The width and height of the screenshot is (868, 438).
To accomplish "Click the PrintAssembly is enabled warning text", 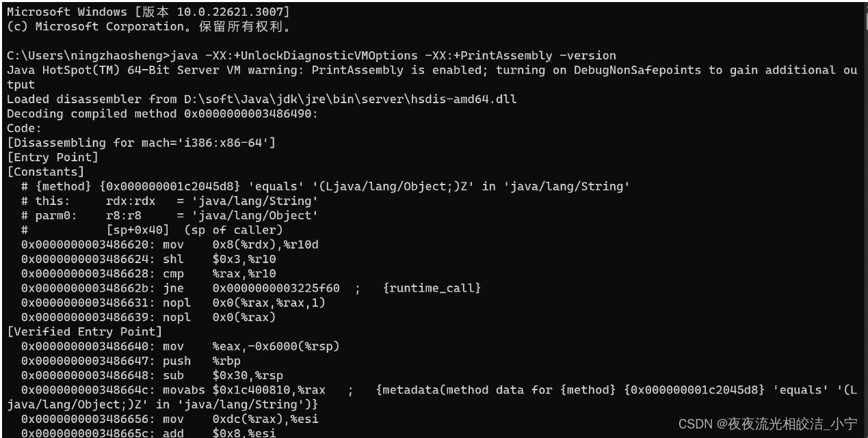I will [397, 70].
